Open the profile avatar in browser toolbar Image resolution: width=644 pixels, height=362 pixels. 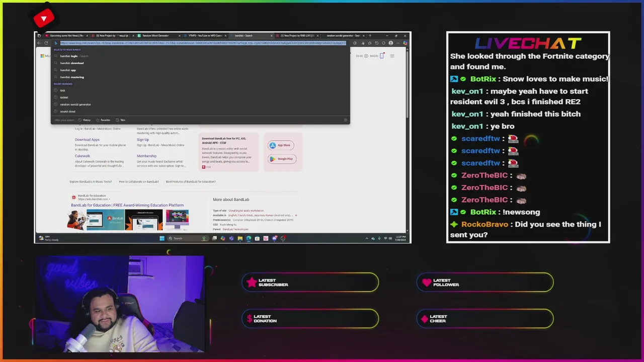(x=391, y=43)
